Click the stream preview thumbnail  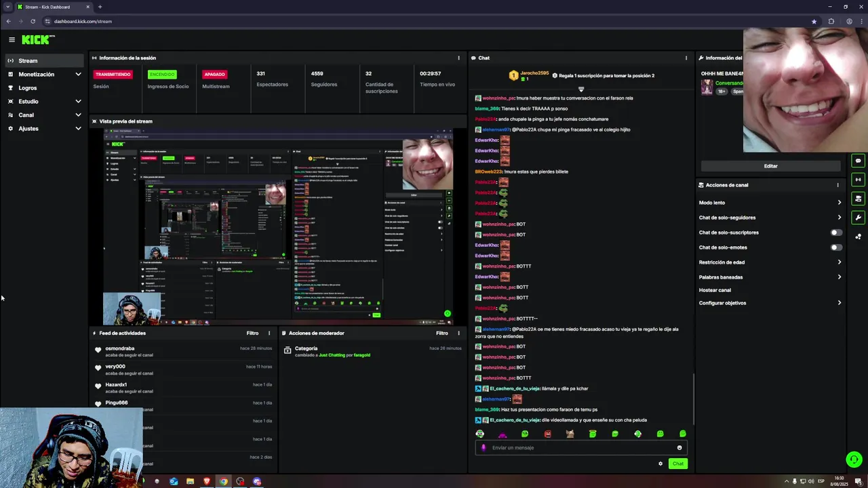tap(278, 227)
